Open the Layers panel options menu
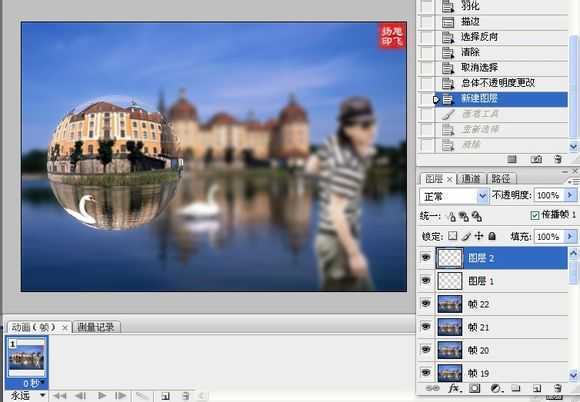 pyautogui.click(x=574, y=181)
